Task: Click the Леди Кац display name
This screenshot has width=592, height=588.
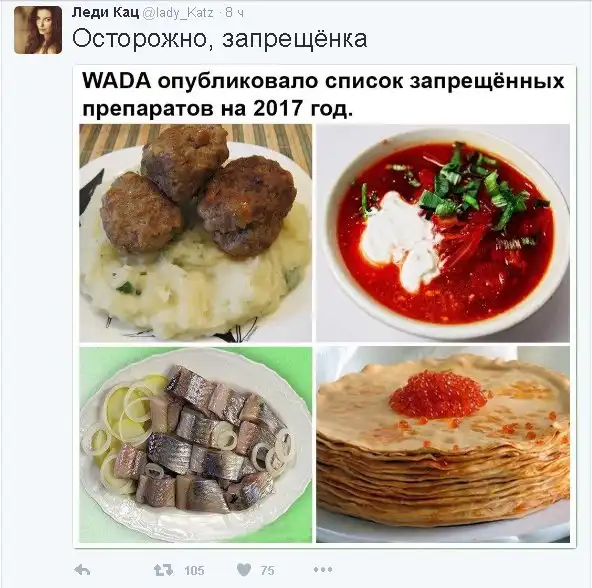Action: pyautogui.click(x=105, y=13)
